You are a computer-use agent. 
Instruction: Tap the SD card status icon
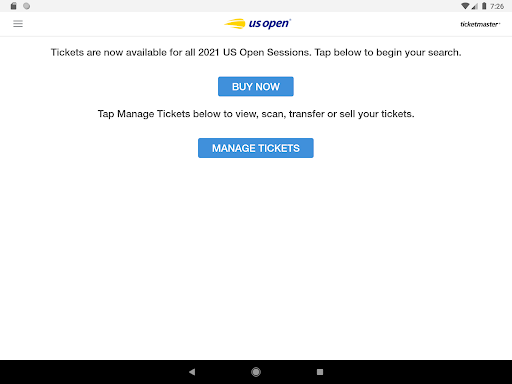[14, 6]
